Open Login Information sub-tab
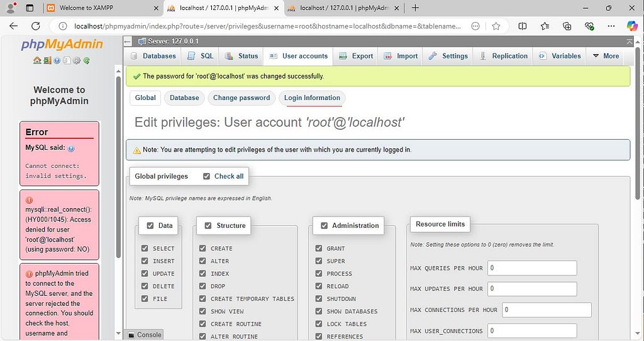644x341 pixels. (312, 98)
